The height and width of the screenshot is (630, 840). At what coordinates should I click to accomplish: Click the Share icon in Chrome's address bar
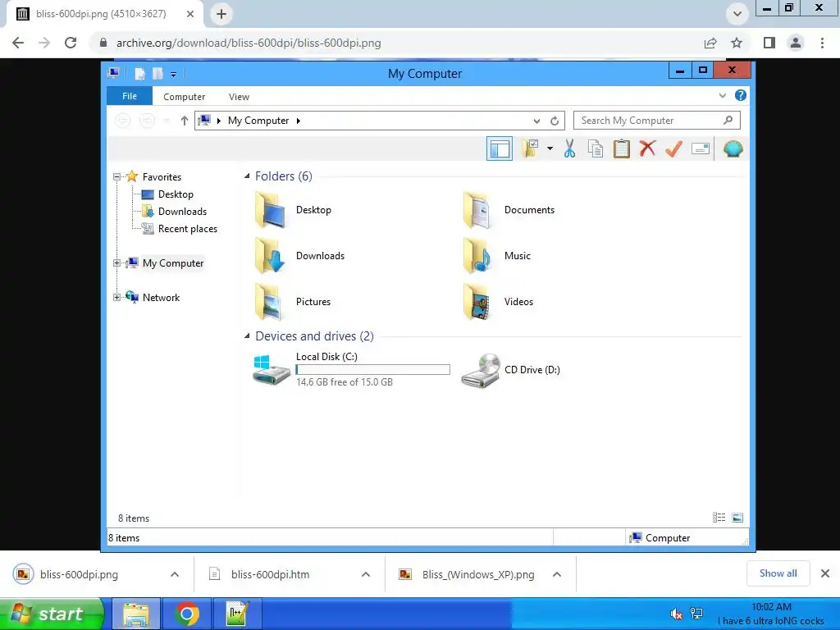click(x=710, y=43)
